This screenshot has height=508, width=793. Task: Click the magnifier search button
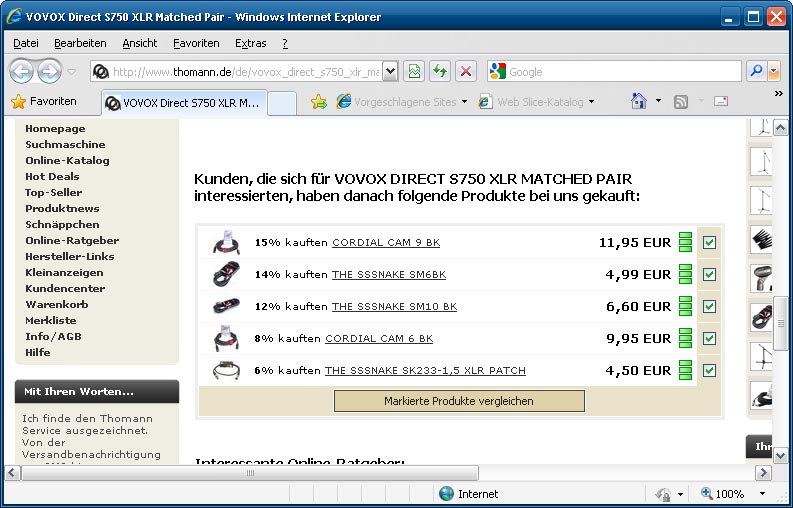(756, 71)
